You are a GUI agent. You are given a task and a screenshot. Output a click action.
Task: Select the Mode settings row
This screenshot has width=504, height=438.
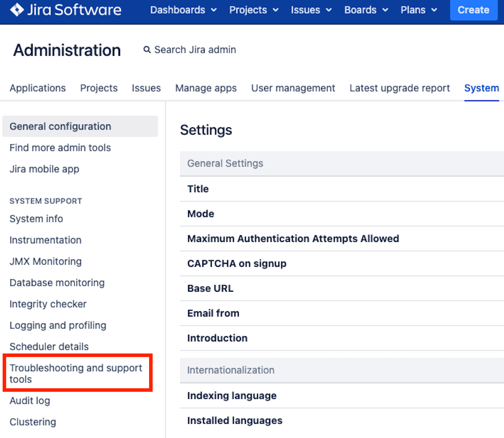tap(342, 214)
